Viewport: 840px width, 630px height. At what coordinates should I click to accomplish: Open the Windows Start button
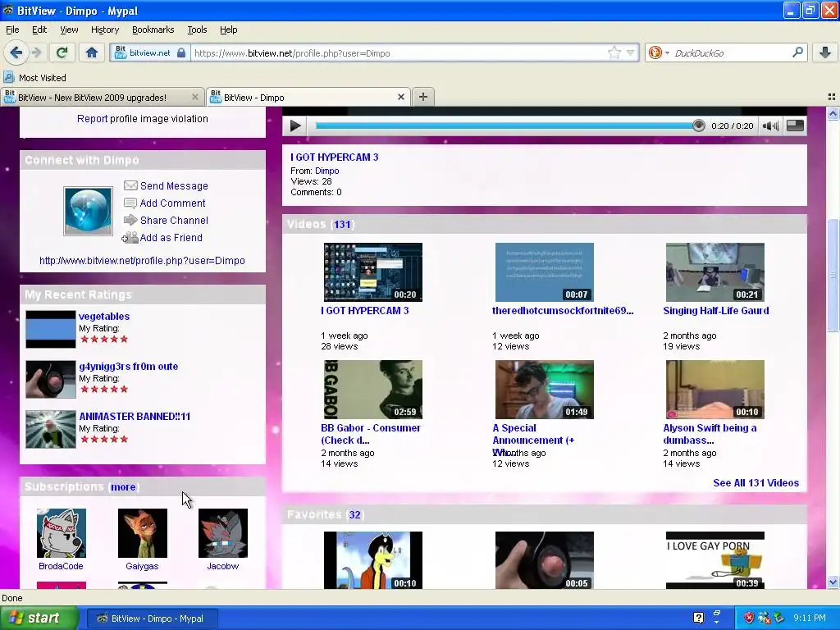39,619
